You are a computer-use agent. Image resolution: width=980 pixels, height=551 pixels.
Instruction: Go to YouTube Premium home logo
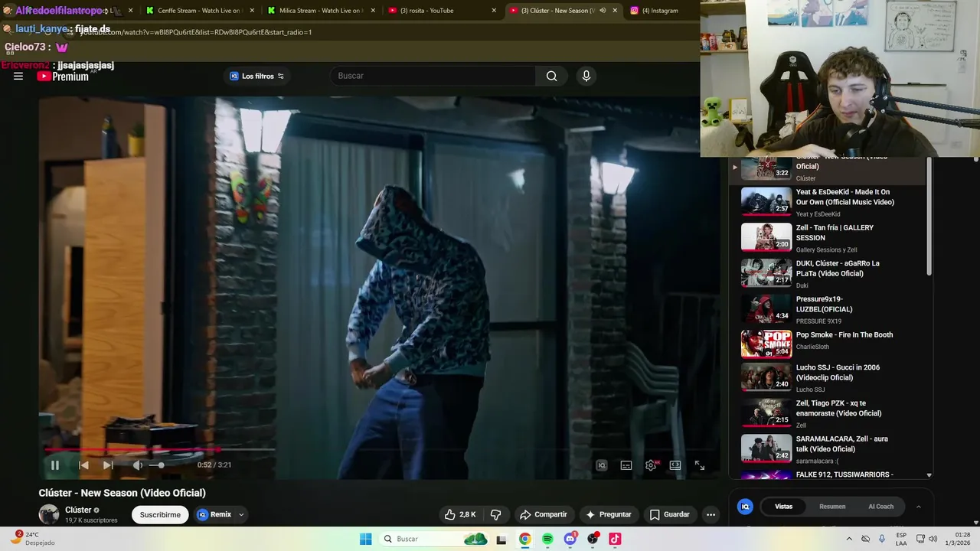[x=63, y=77]
